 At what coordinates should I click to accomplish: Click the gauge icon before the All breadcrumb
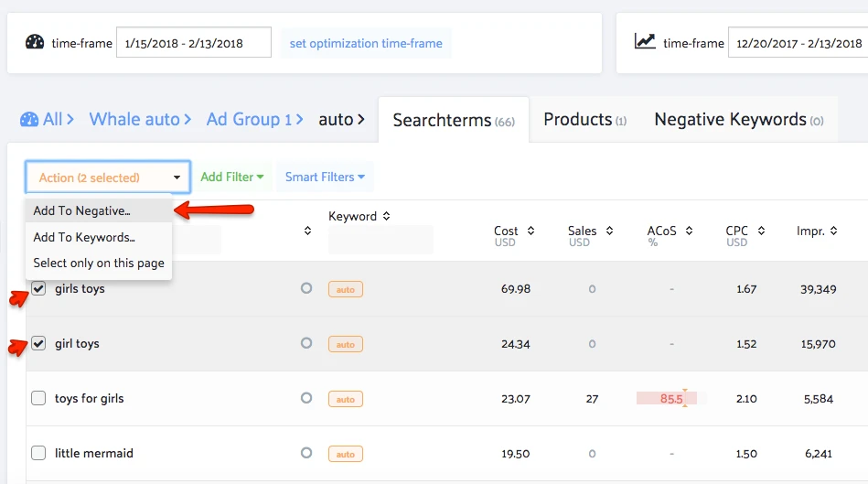click(x=29, y=120)
